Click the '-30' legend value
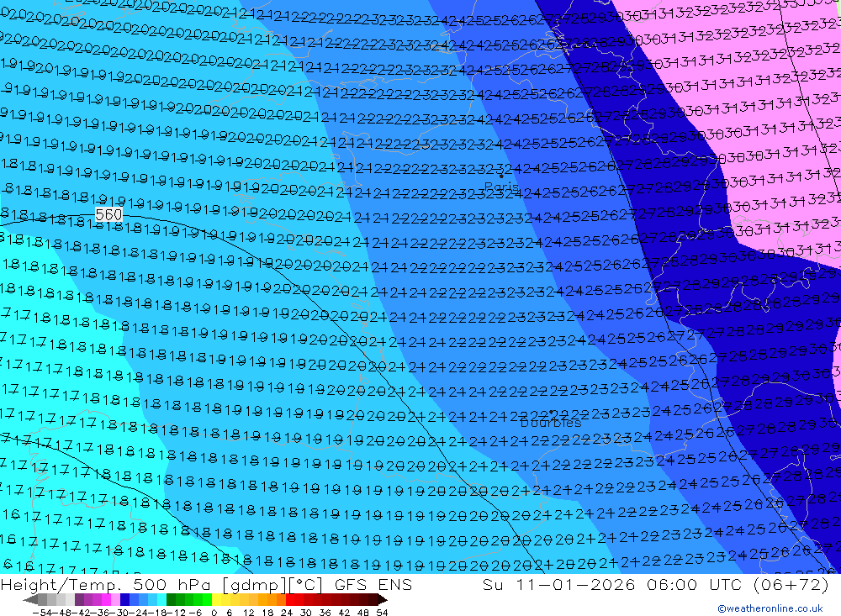Image resolution: width=841 pixels, height=616 pixels. [x=119, y=613]
